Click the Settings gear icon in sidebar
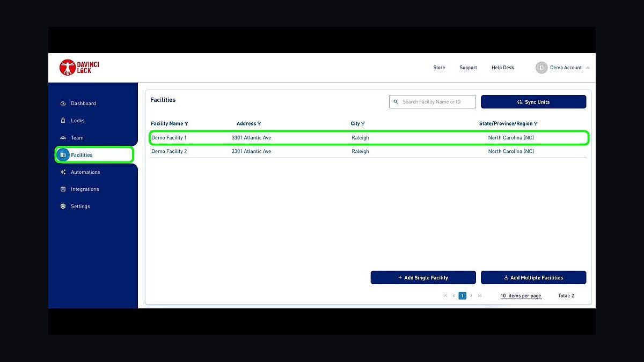Viewport: 644px width, 362px height. tap(63, 206)
